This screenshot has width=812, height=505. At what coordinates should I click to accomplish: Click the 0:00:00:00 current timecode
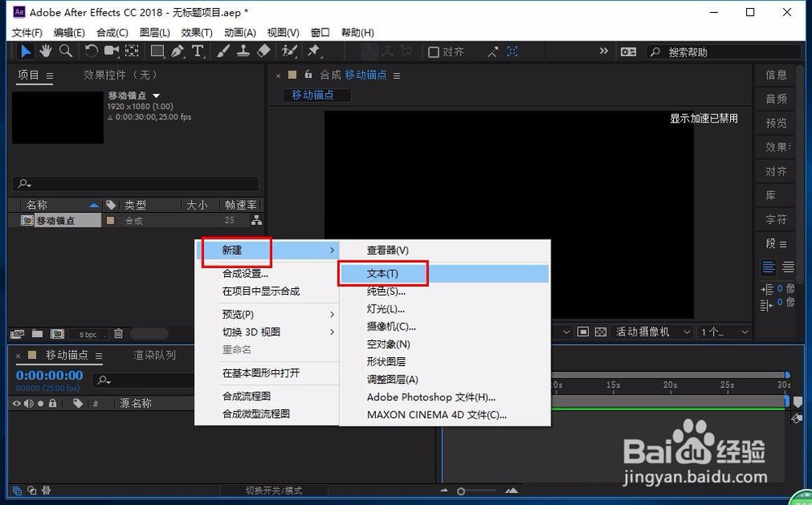pos(50,375)
